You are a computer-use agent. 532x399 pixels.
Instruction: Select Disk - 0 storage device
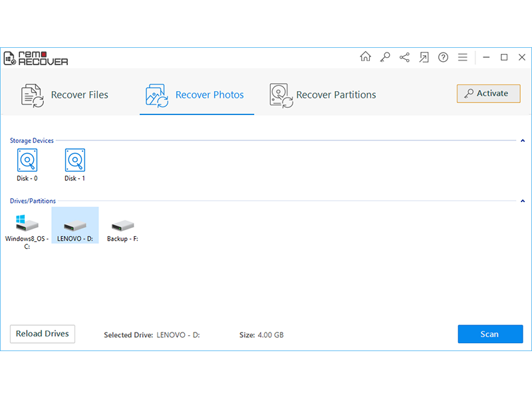point(27,165)
